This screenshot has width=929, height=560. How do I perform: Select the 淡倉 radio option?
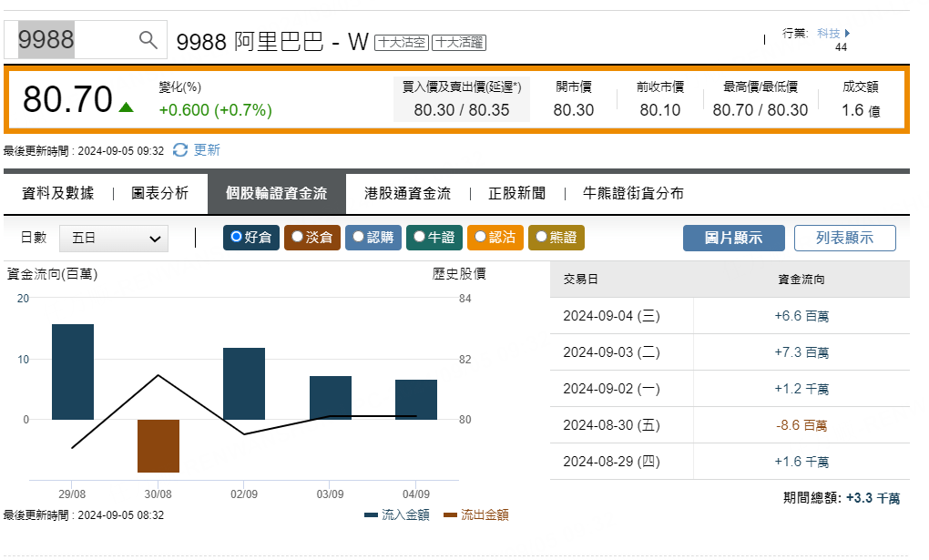(x=312, y=238)
